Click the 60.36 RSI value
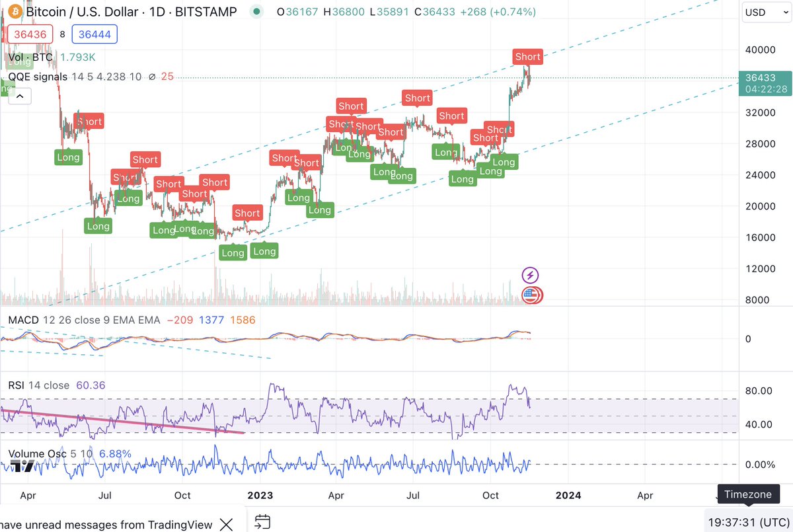This screenshot has width=793, height=532. click(91, 385)
